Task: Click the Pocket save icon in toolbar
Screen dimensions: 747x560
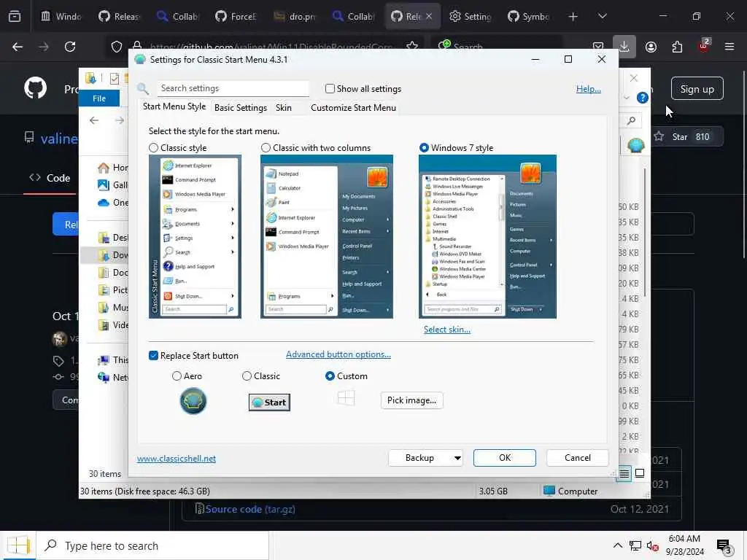Action: pos(598,47)
